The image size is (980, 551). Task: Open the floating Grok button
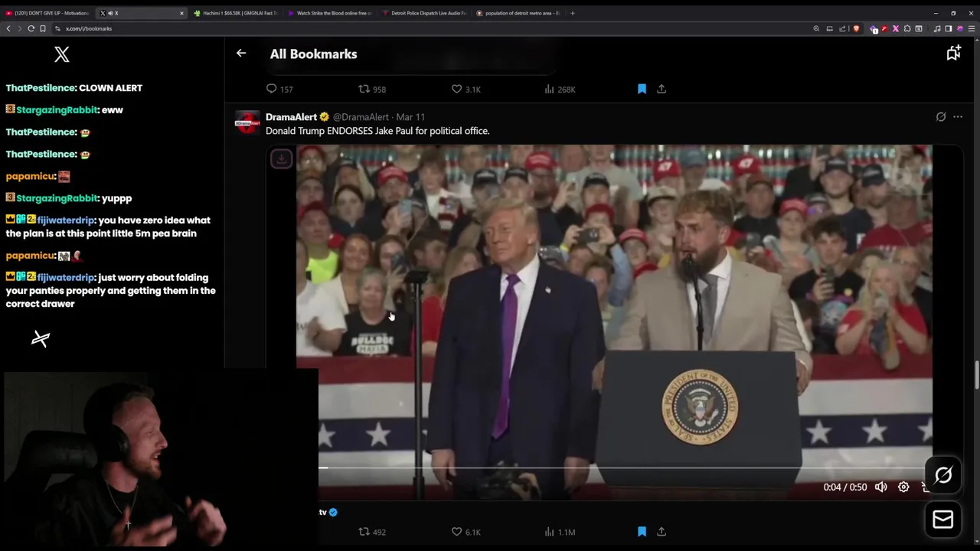coord(943,475)
